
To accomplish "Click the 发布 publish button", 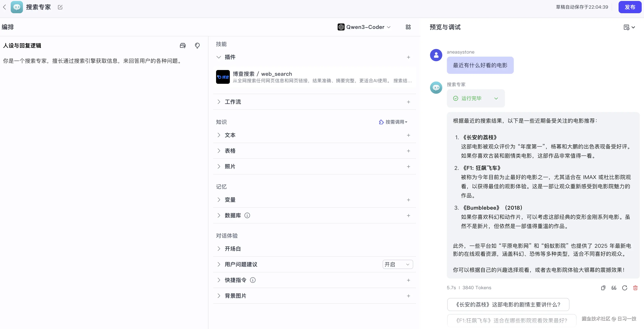I will point(629,7).
